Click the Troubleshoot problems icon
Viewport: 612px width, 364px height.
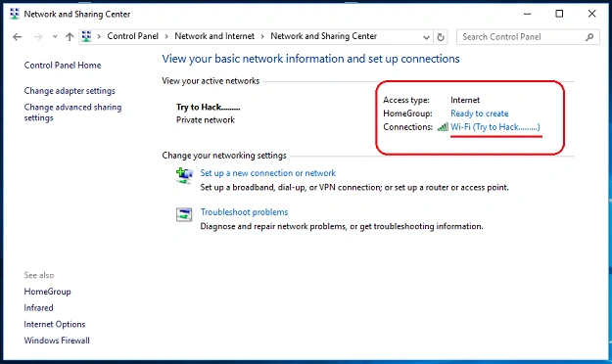[x=184, y=214]
